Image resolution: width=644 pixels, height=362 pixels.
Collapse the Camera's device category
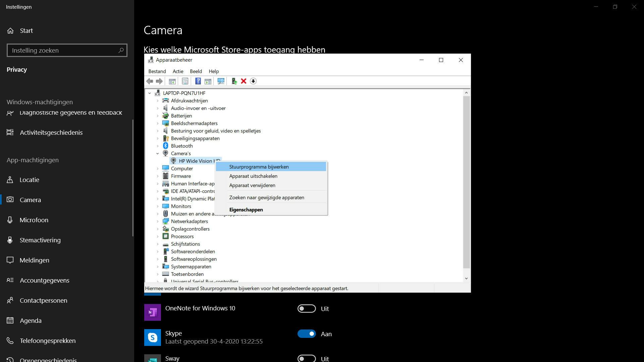click(158, 153)
